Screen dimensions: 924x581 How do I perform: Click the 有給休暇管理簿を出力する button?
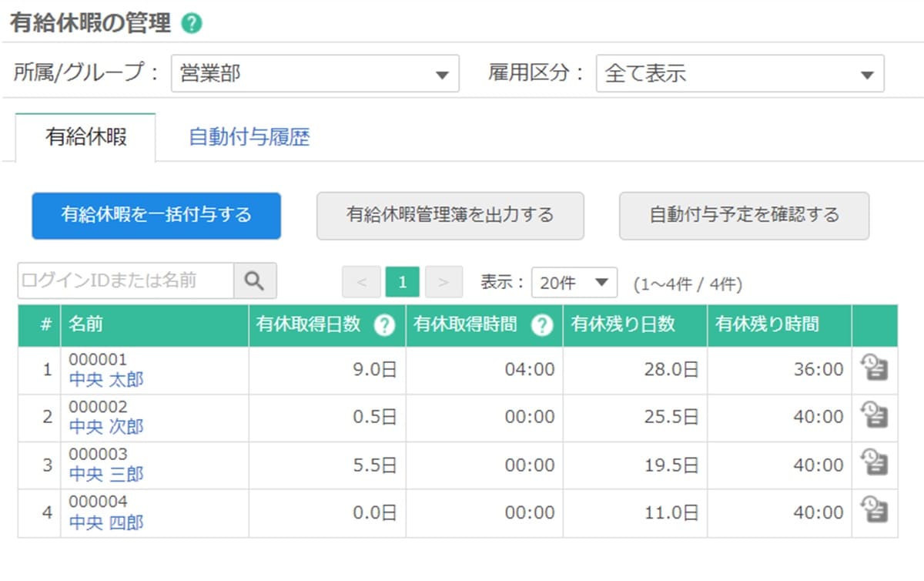450,216
